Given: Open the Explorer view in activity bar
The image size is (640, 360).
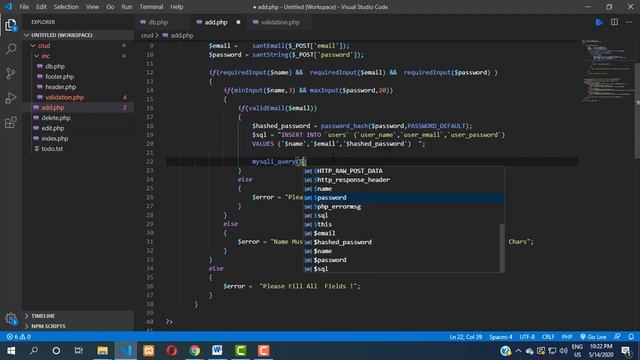Looking at the screenshot, I should pyautogui.click(x=11, y=25).
